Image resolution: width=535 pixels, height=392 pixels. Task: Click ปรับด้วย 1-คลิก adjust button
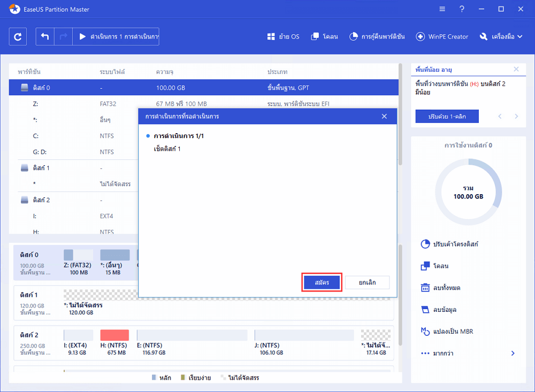pos(447,117)
